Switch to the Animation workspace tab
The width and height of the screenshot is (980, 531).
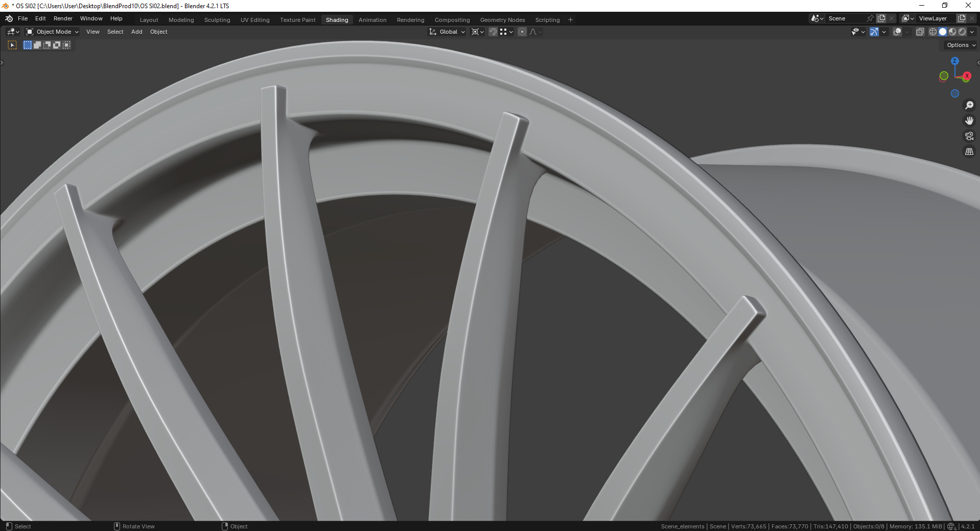point(372,20)
